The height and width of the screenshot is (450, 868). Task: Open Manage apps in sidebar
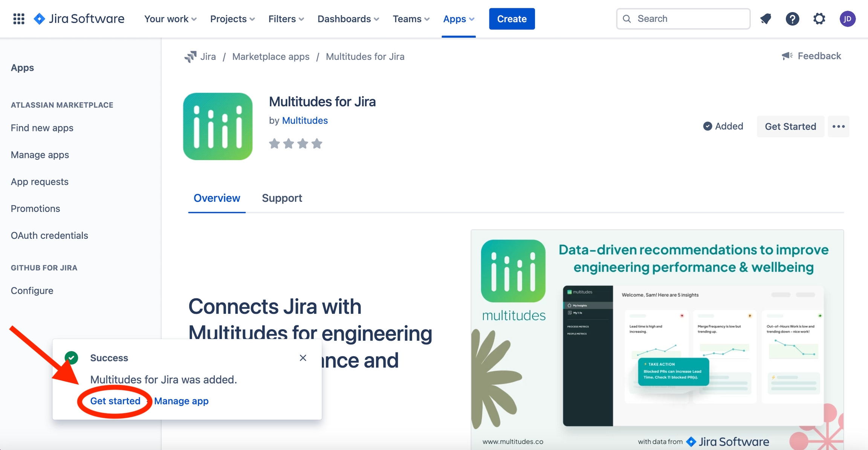pyautogui.click(x=40, y=155)
